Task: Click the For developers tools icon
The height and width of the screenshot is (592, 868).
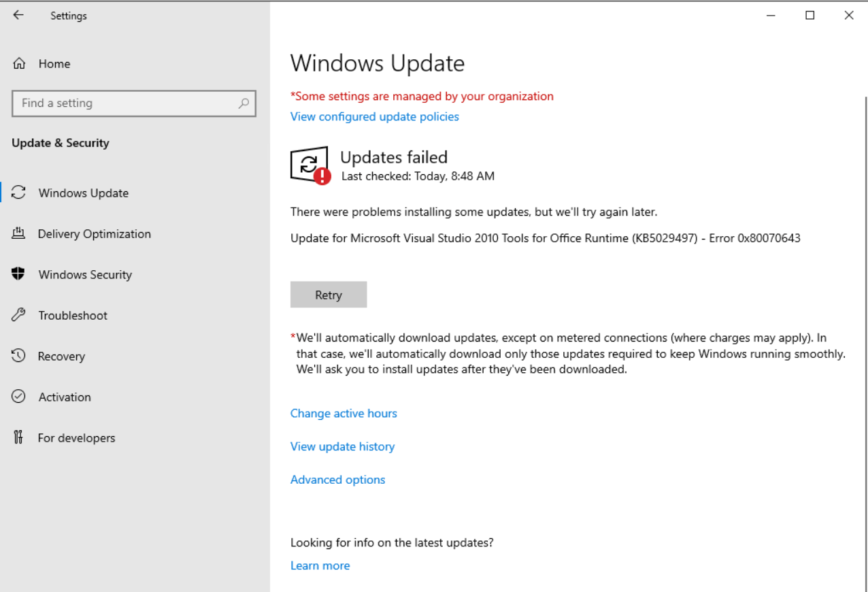Action: click(x=18, y=438)
